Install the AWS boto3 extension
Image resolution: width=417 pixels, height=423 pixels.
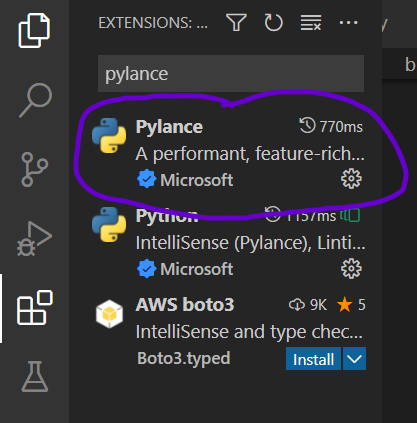(313, 359)
